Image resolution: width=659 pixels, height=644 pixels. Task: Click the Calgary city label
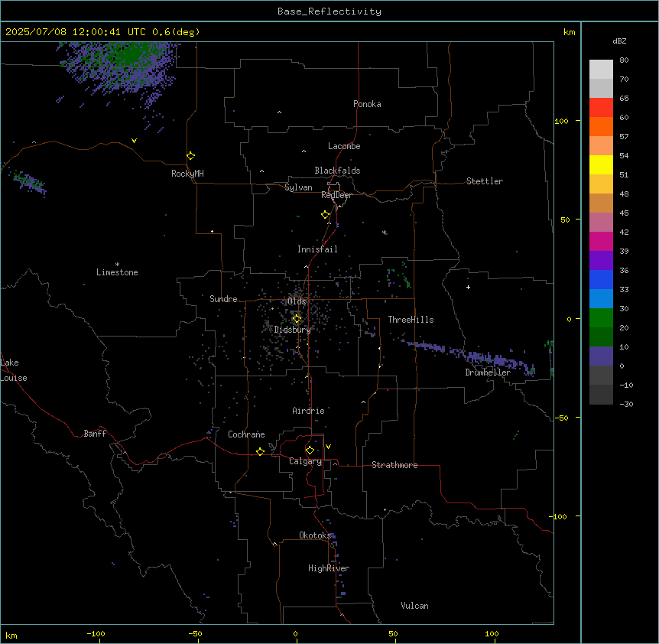[x=305, y=461]
